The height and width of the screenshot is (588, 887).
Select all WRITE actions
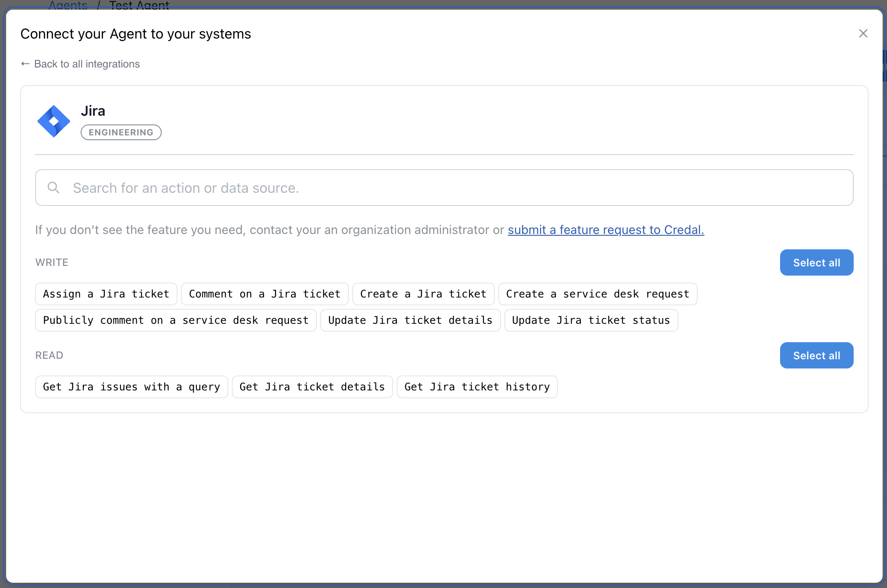click(816, 262)
